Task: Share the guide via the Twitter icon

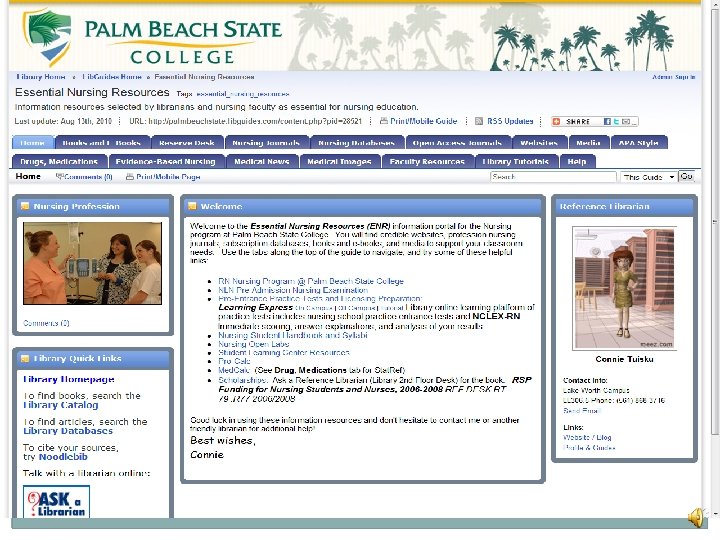Action: pyautogui.click(x=616, y=121)
